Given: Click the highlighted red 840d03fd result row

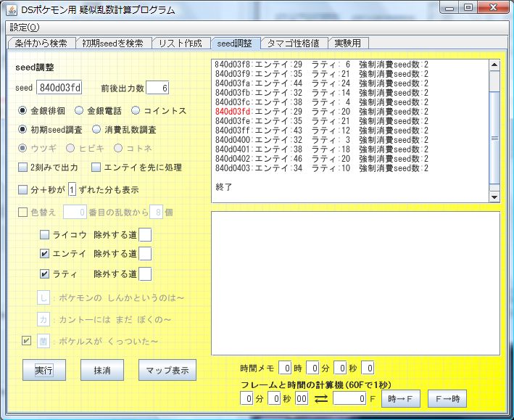Looking at the screenshot, I should click(322, 112).
